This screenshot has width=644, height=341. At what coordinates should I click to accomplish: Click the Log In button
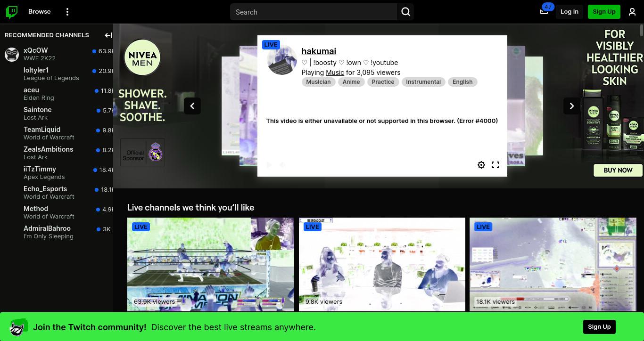click(570, 12)
